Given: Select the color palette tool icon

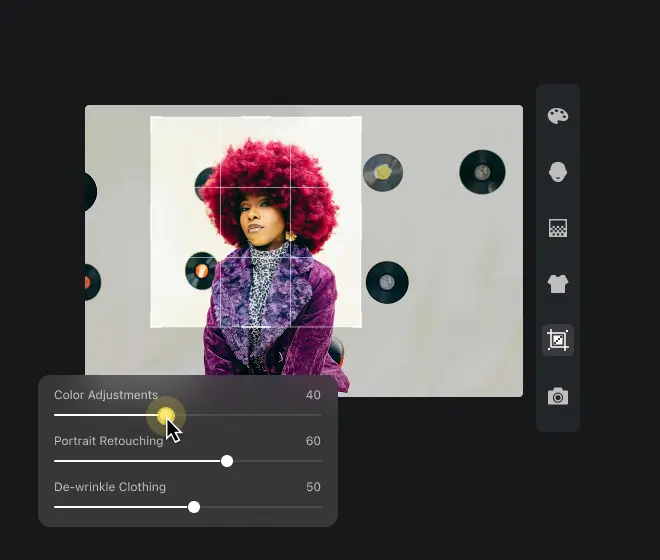Looking at the screenshot, I should (558, 116).
